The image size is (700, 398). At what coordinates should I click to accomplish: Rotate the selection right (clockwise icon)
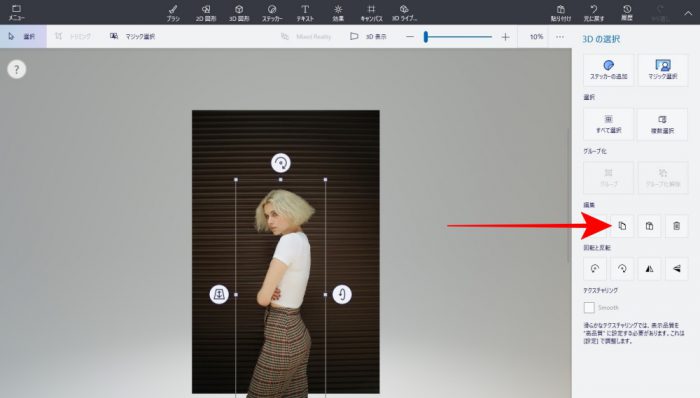tap(622, 269)
